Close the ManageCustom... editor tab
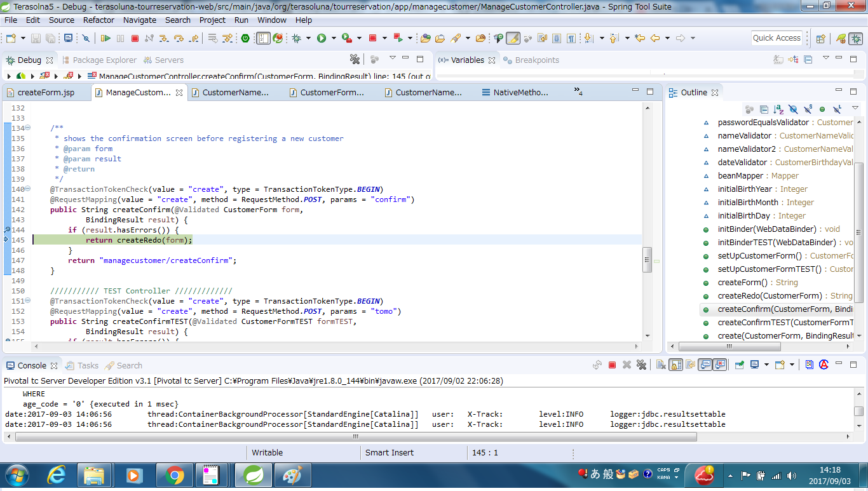 [179, 93]
